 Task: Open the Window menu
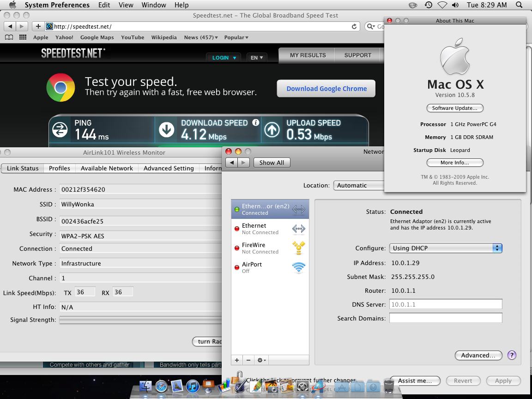[154, 5]
